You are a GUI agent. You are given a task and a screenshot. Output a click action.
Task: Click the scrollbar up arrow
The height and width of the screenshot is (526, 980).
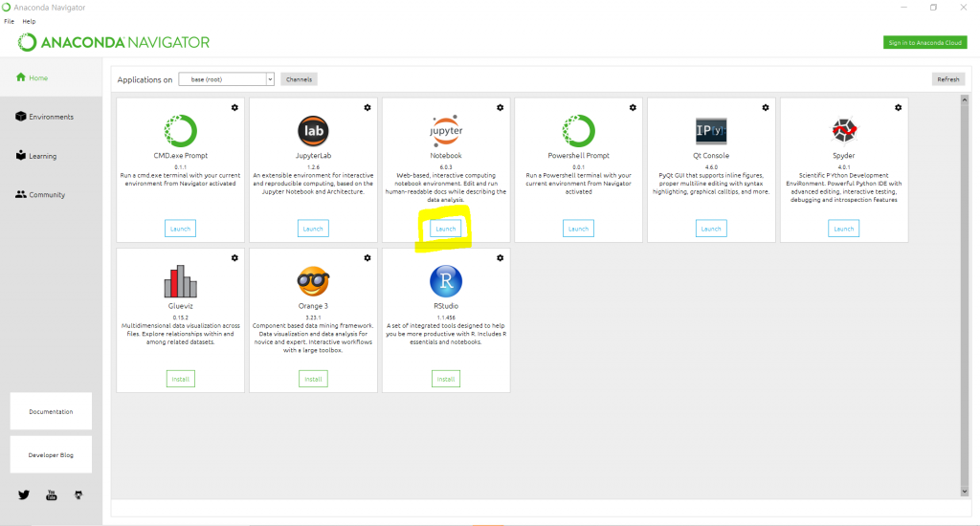tap(965, 99)
